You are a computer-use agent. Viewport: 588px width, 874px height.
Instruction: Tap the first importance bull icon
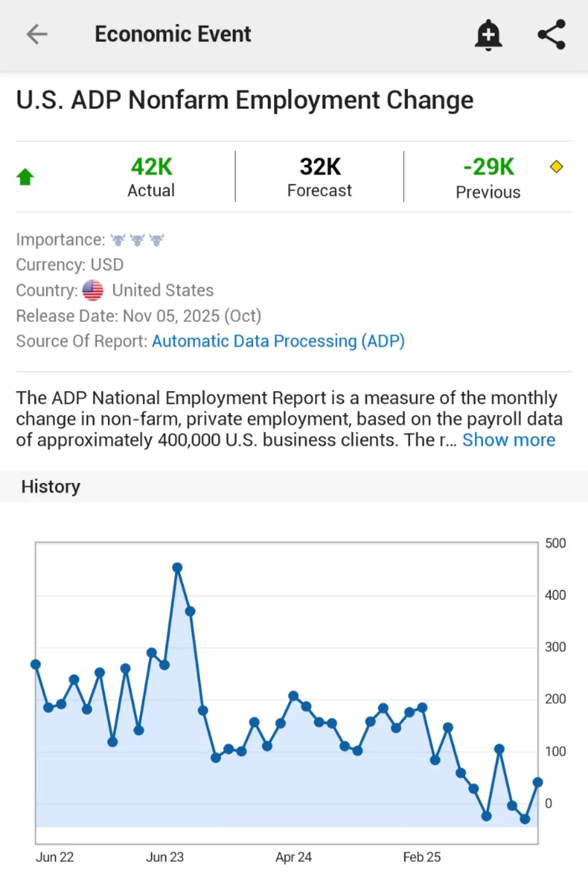coord(118,240)
